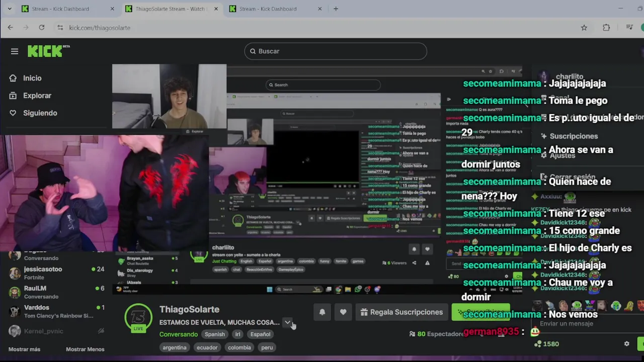This screenshot has width=644, height=362.
Task: Select the Spanish tag
Action: coord(215,334)
